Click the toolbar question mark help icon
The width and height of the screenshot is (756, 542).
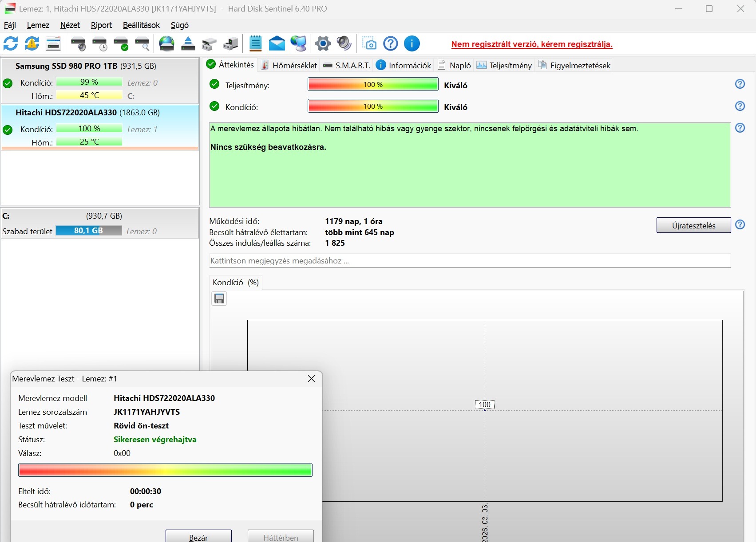pyautogui.click(x=391, y=43)
